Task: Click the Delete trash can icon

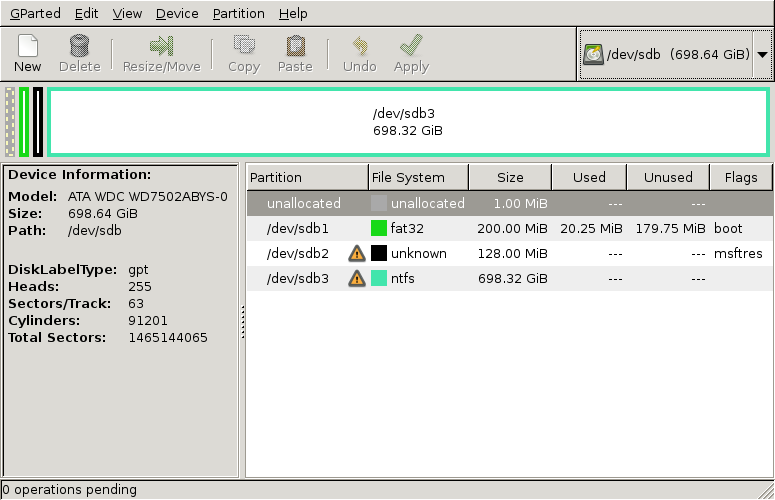Action: click(79, 45)
